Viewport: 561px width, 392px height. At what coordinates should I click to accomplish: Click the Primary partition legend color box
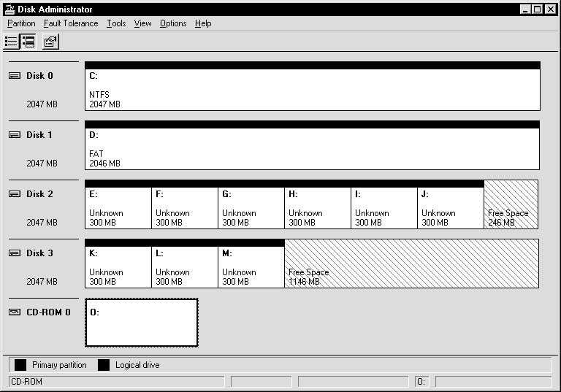tap(20, 365)
